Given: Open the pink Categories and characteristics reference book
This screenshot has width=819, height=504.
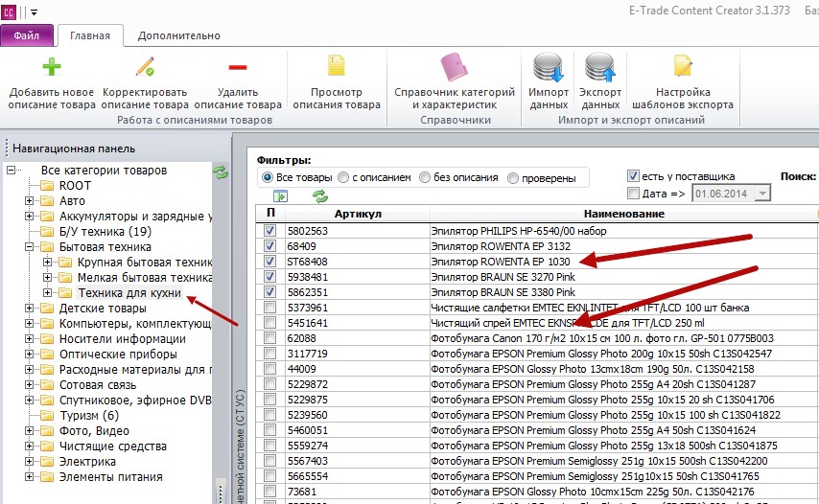Looking at the screenshot, I should pyautogui.click(x=454, y=67).
